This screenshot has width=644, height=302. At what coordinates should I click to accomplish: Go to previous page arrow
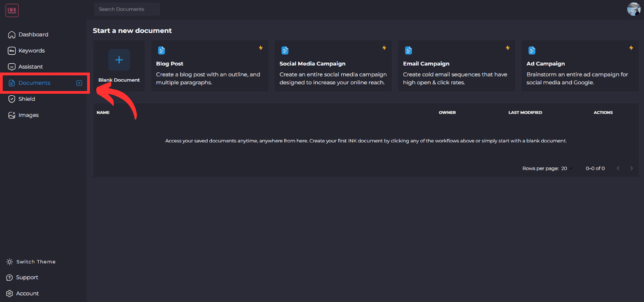coord(618,168)
